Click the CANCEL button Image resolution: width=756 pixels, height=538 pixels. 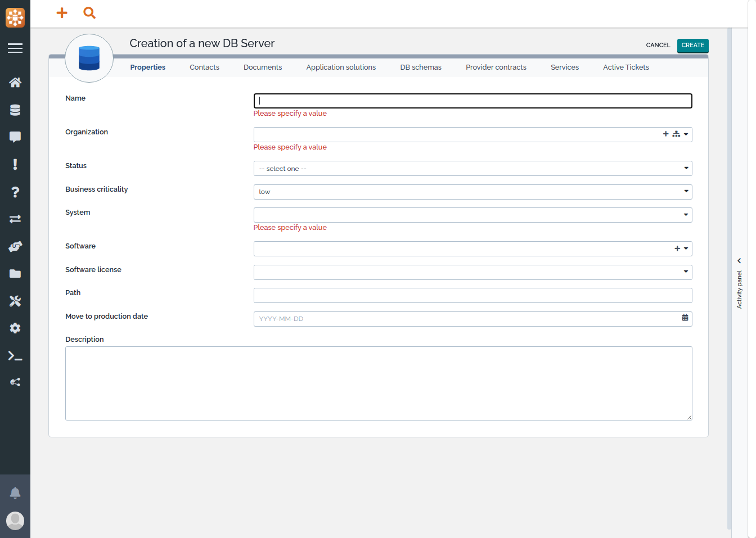coord(658,46)
